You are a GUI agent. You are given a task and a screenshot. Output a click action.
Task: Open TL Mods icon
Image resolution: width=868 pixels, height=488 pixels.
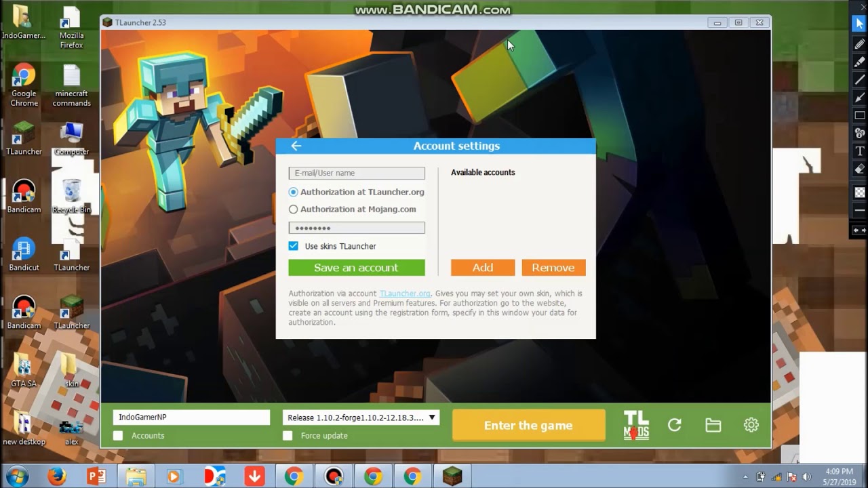tap(636, 426)
